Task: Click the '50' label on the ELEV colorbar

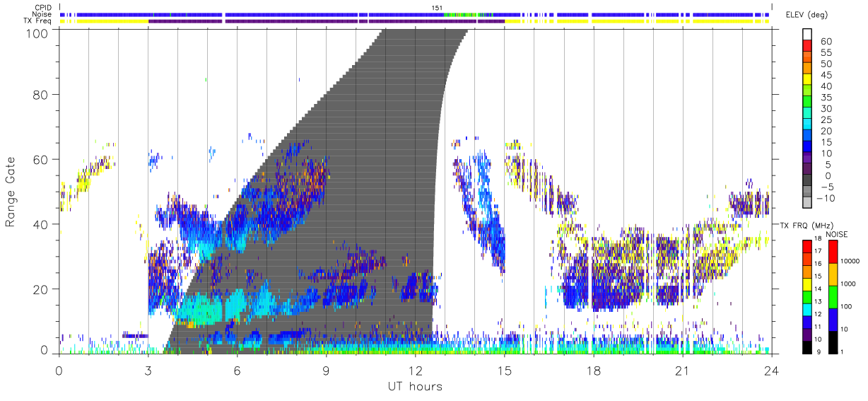Action: [x=826, y=64]
